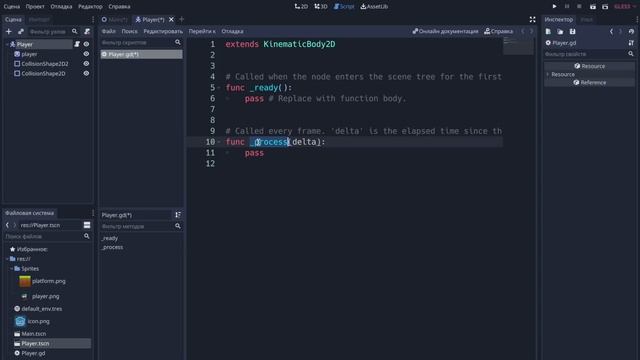Collapse the res:// folder

(x=7, y=259)
